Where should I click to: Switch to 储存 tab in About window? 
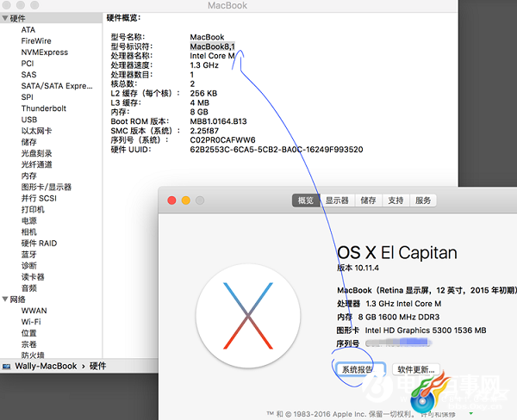pyautogui.click(x=368, y=201)
